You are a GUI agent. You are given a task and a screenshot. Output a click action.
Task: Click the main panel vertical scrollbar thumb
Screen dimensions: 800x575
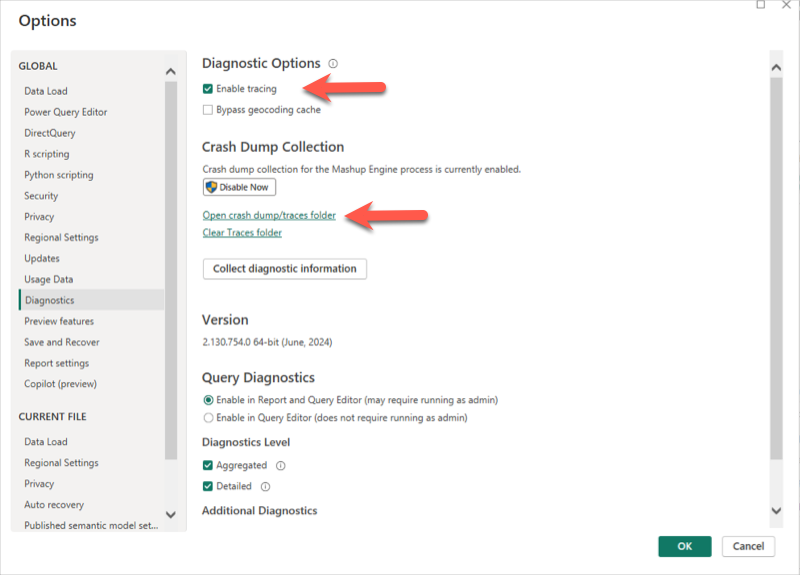click(x=776, y=269)
